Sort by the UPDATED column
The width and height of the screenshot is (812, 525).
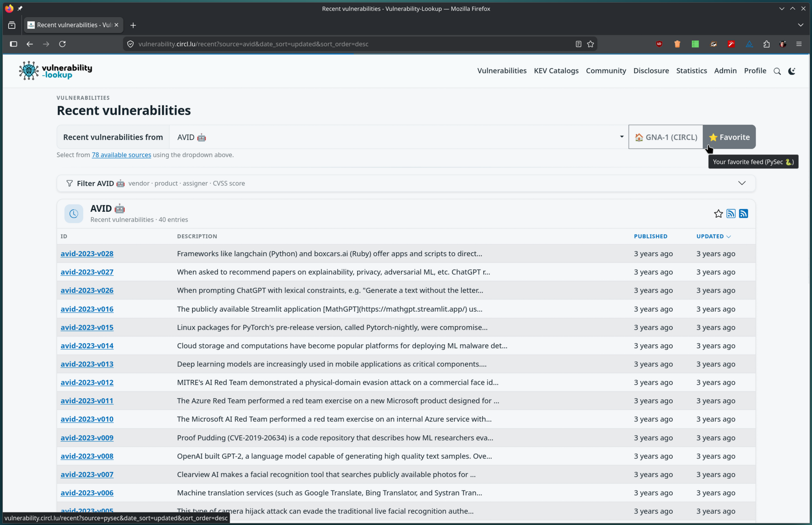click(x=713, y=236)
